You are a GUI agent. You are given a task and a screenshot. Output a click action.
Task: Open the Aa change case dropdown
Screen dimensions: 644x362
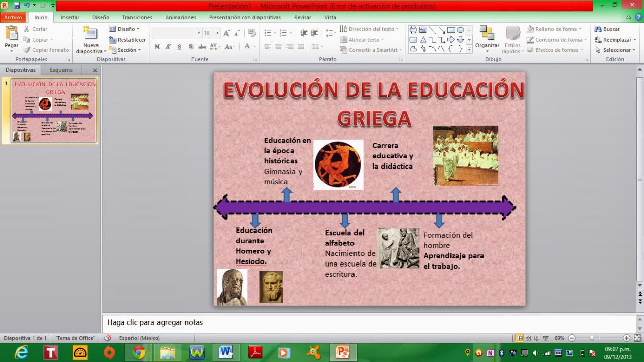tap(230, 46)
